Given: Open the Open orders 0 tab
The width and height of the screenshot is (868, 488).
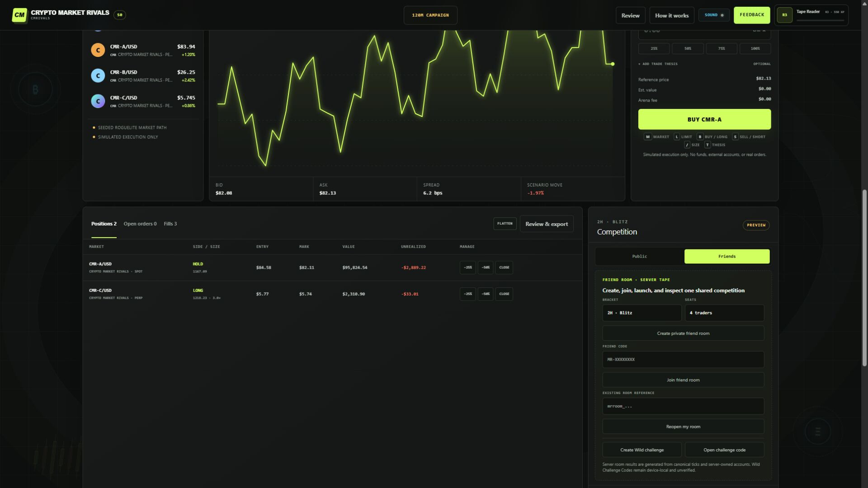Looking at the screenshot, I should [x=140, y=224].
